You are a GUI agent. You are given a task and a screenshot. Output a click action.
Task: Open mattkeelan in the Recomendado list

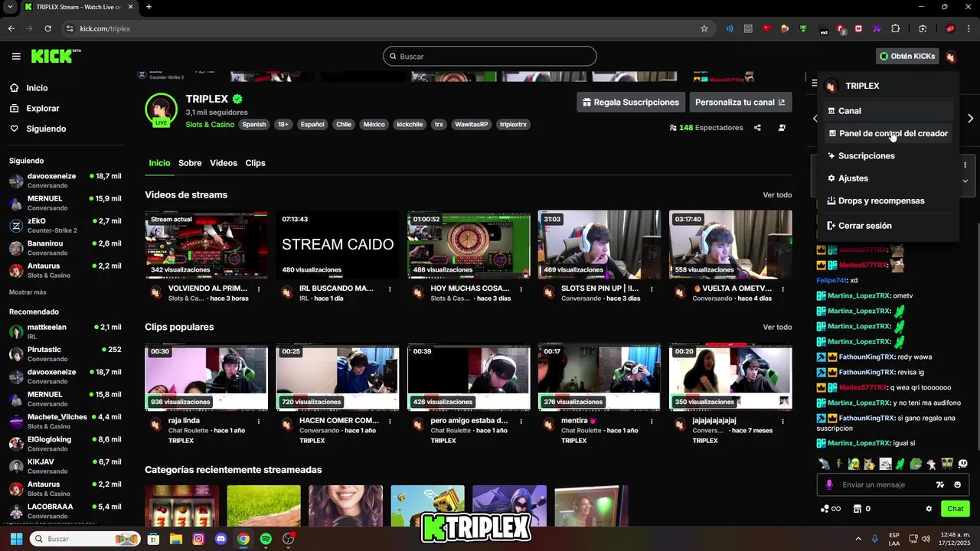pos(65,331)
